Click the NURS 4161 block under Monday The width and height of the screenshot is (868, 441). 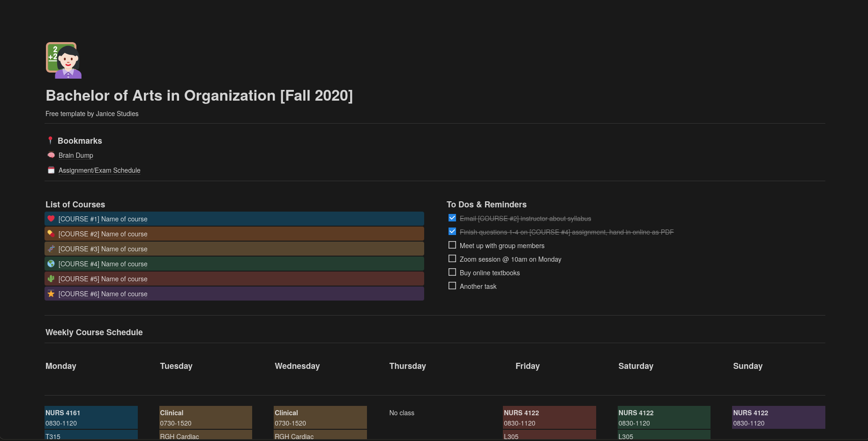point(91,417)
